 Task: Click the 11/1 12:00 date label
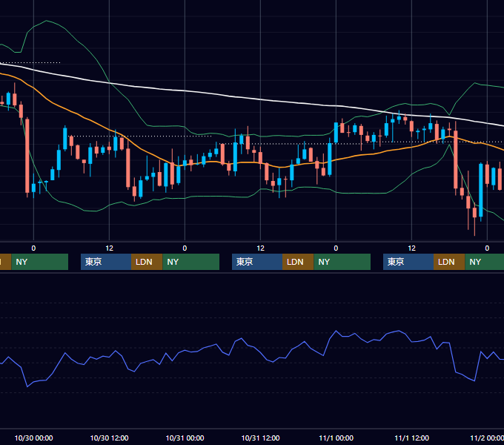[412, 438]
